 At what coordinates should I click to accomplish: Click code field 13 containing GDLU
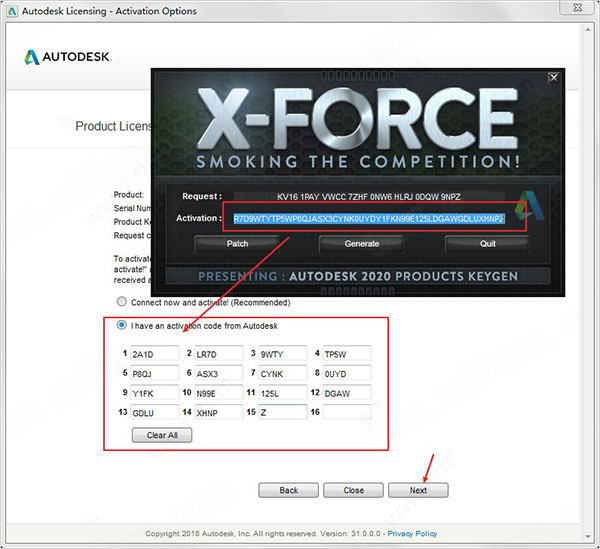(154, 412)
